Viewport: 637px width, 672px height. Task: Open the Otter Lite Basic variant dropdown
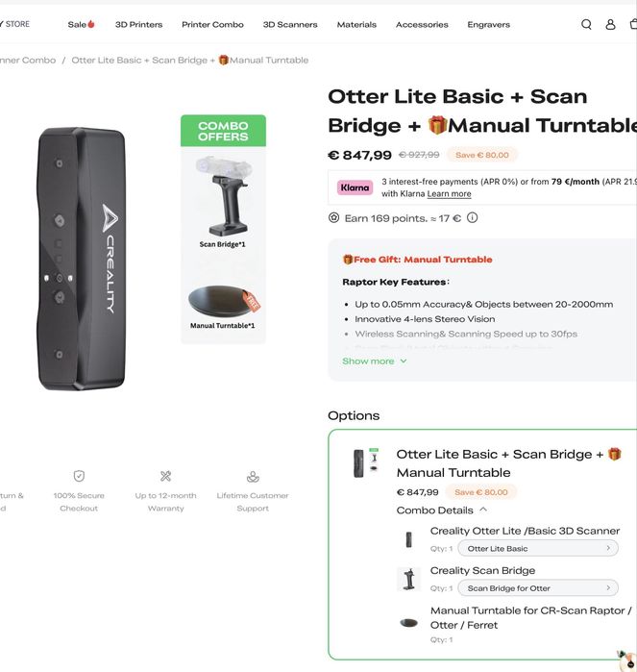pos(537,549)
